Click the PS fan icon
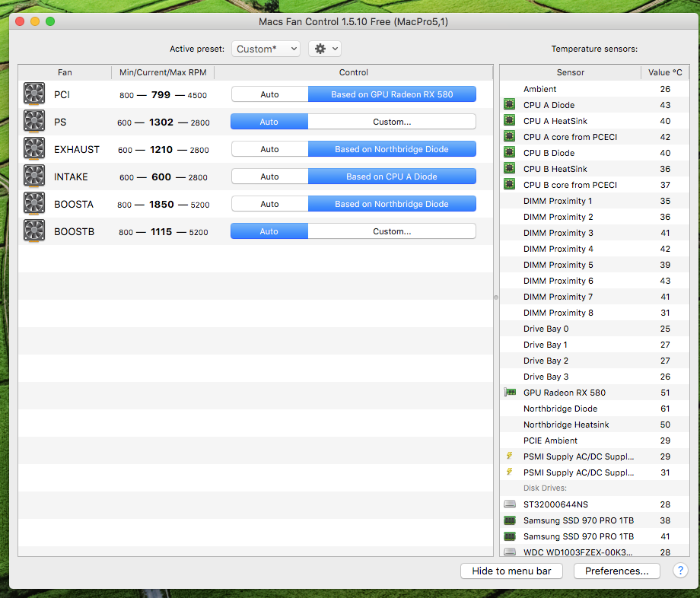This screenshot has width=700, height=598. (x=34, y=122)
